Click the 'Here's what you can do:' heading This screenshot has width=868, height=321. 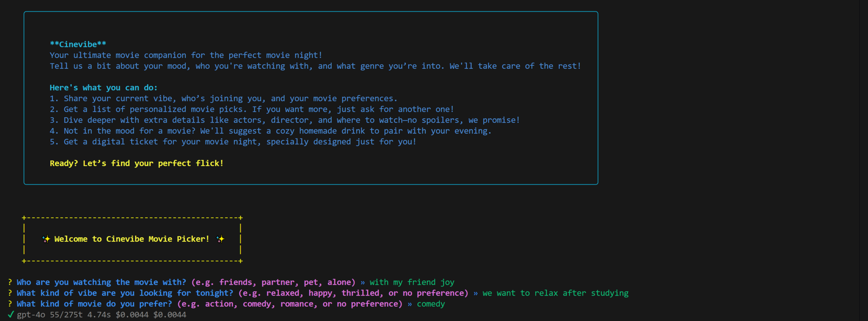(x=104, y=88)
